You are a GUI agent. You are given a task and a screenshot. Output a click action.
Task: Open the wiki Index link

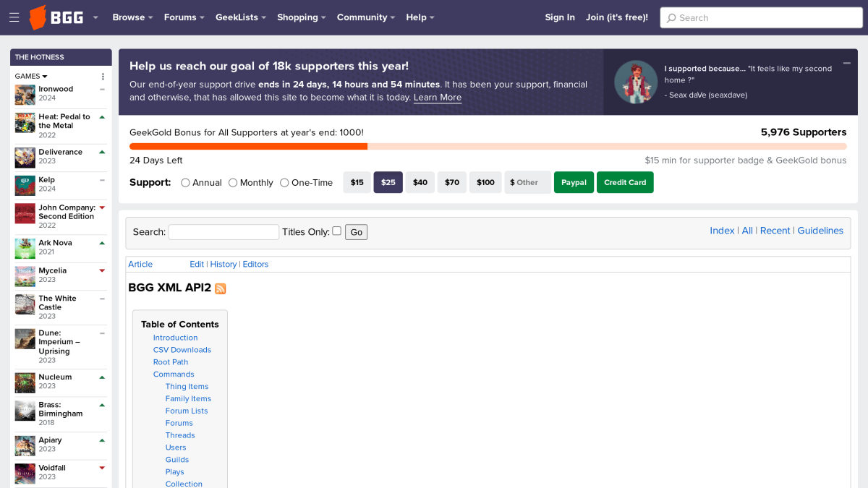coord(722,231)
